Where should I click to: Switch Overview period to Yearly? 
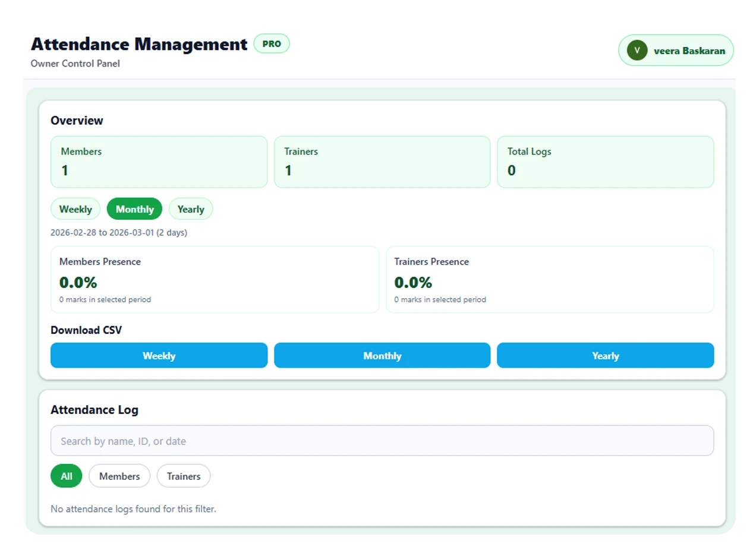pyautogui.click(x=191, y=209)
